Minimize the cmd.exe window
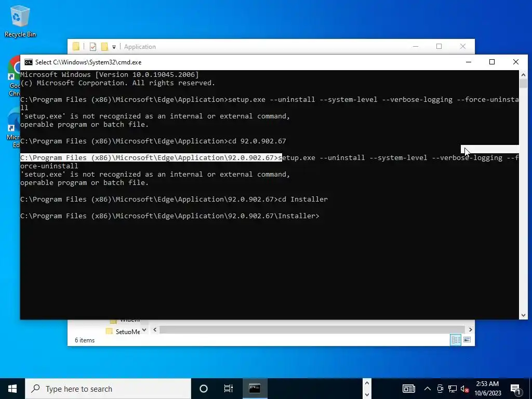The width and height of the screenshot is (532, 399). 469,62
